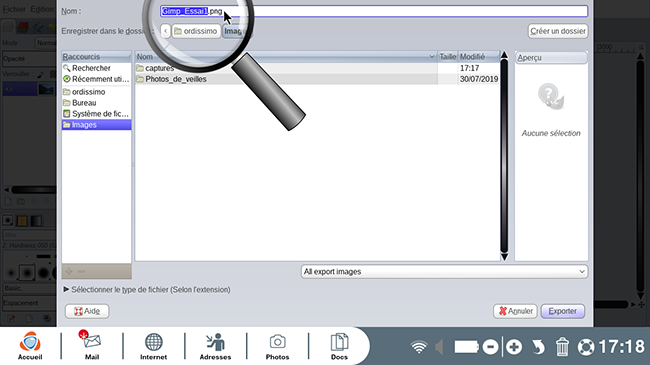This screenshot has height=365, width=650.
Task: Click the Exporter button
Action: [x=563, y=311]
